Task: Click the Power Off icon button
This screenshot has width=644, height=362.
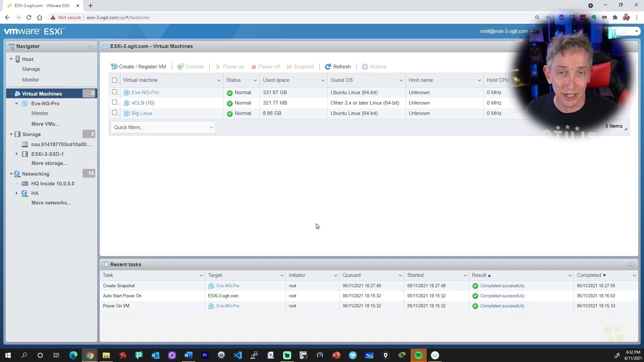Action: 253,66
